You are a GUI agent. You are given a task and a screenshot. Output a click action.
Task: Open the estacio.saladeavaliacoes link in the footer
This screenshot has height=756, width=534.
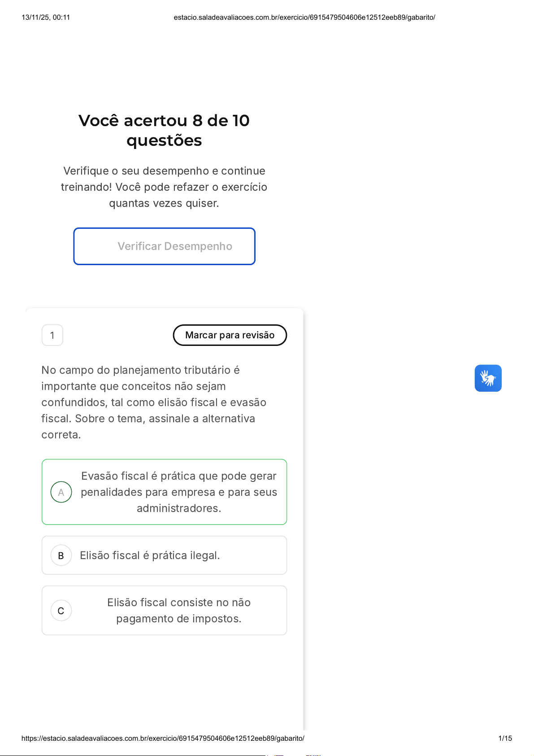pos(163,738)
